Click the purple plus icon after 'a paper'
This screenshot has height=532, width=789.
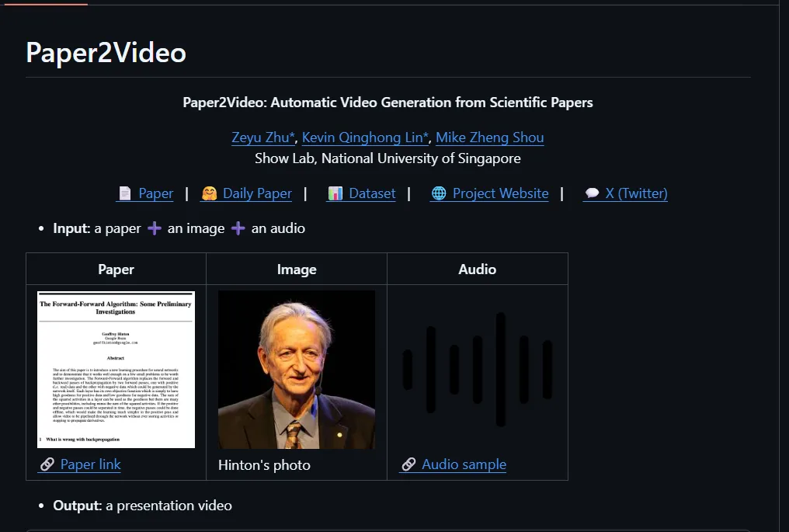click(x=155, y=228)
